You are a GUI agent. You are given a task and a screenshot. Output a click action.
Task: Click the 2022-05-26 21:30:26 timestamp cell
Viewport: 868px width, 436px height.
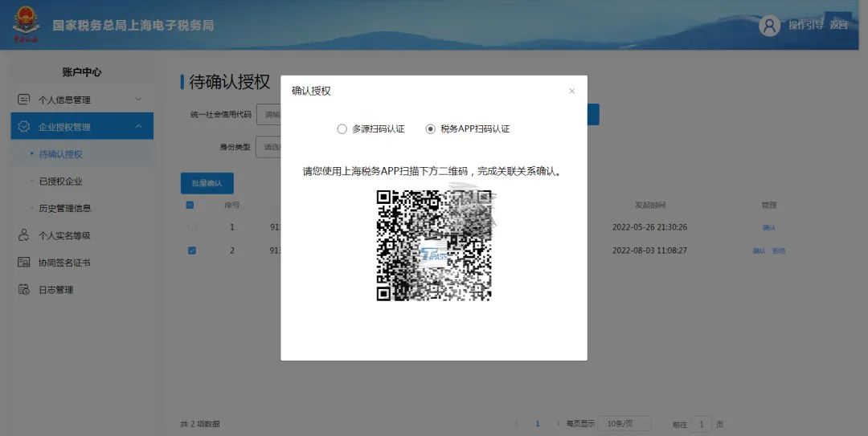click(649, 227)
